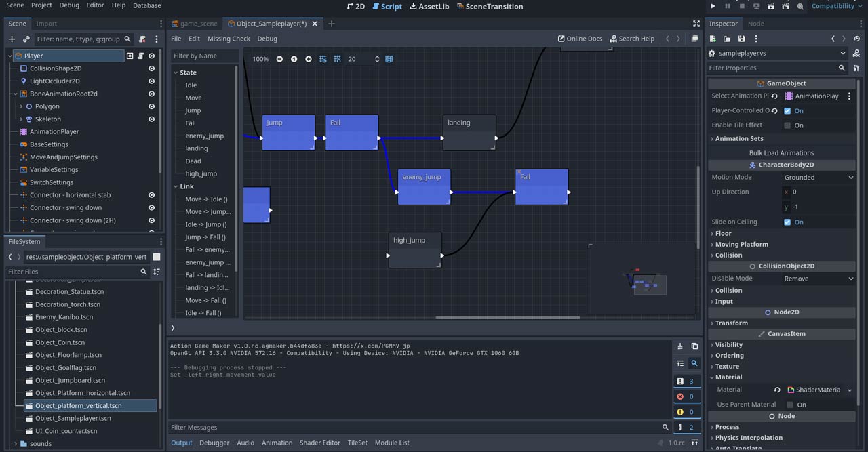Enable the Use Parent Material checkbox
Viewport: 868px width, 452px height.
[x=790, y=405]
